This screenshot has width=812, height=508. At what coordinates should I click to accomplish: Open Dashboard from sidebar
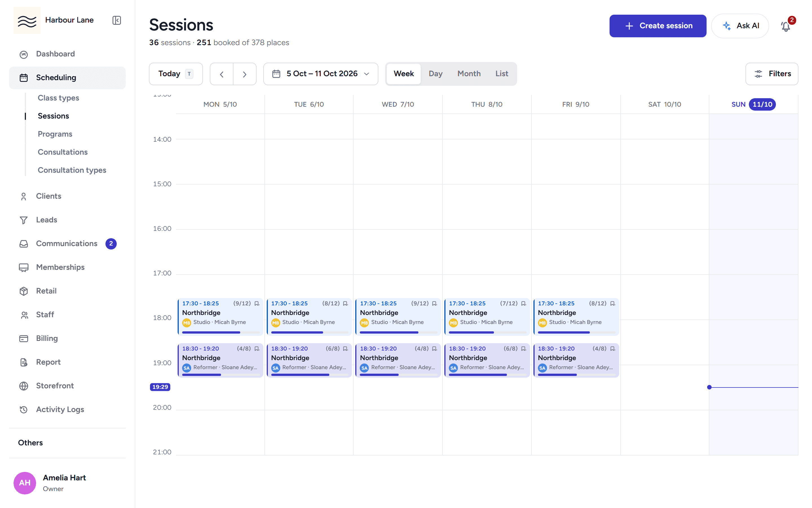click(67, 54)
